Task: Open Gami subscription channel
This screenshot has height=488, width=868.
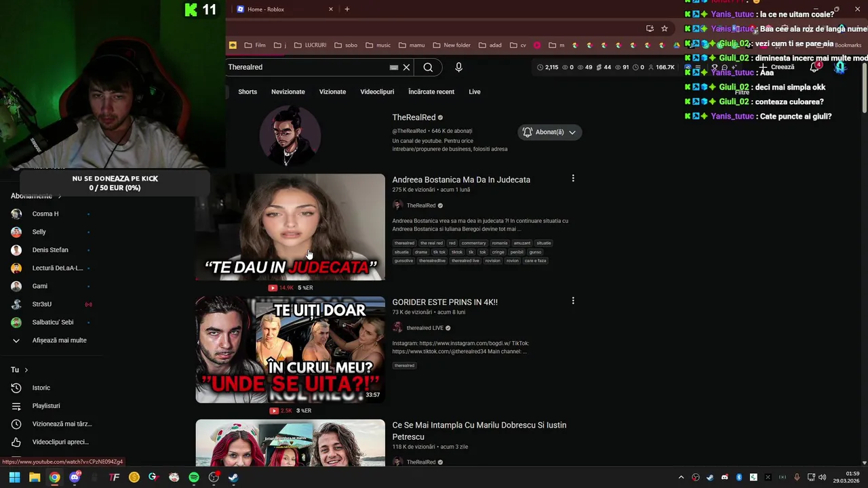Action: 52,286
